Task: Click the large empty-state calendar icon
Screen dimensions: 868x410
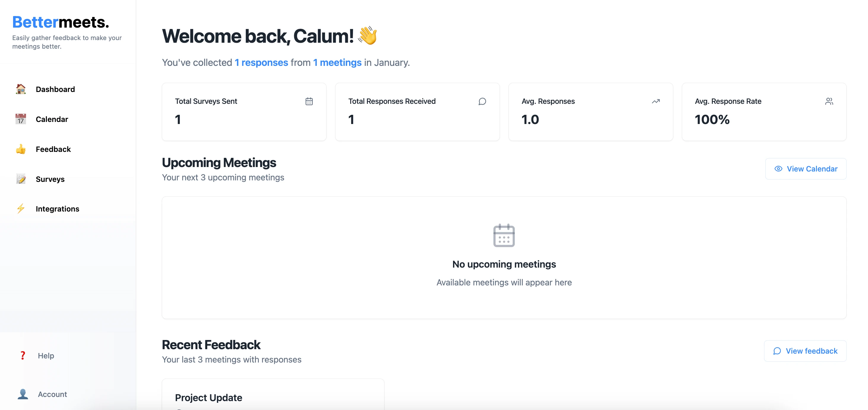Action: pos(504,235)
